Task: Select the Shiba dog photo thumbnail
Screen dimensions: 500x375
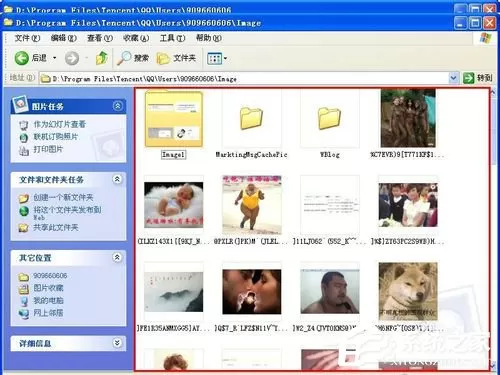Action: pos(408,292)
